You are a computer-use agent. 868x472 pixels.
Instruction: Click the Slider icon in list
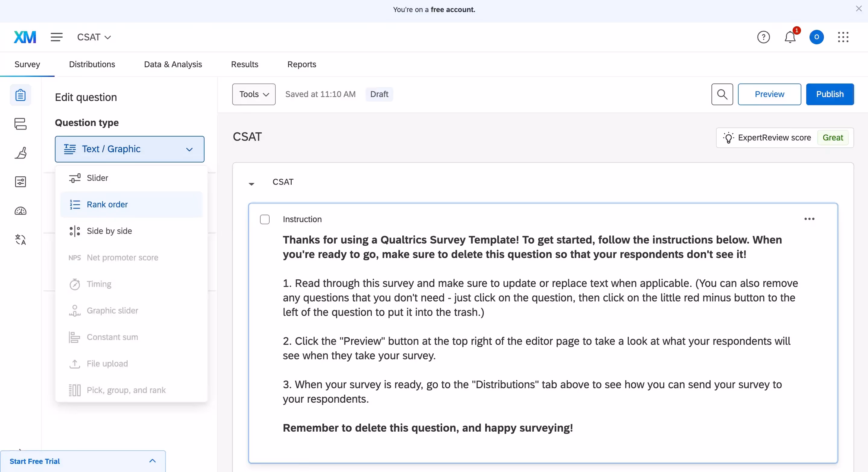coord(74,178)
